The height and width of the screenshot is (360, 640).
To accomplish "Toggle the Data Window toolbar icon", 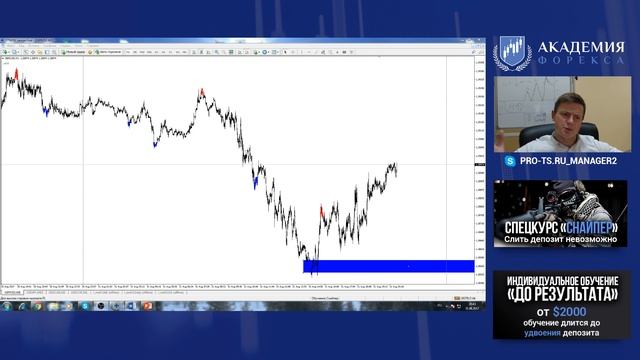I will (x=33, y=52).
